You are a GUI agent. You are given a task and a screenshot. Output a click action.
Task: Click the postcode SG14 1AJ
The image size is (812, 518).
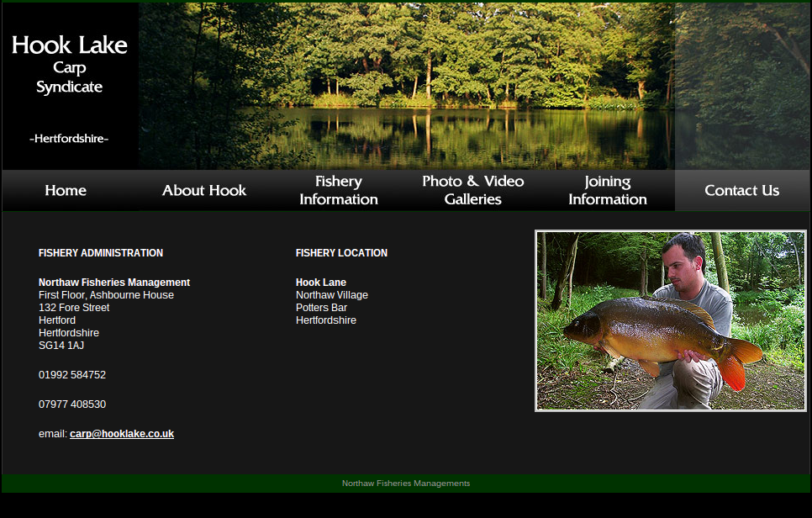click(x=61, y=345)
